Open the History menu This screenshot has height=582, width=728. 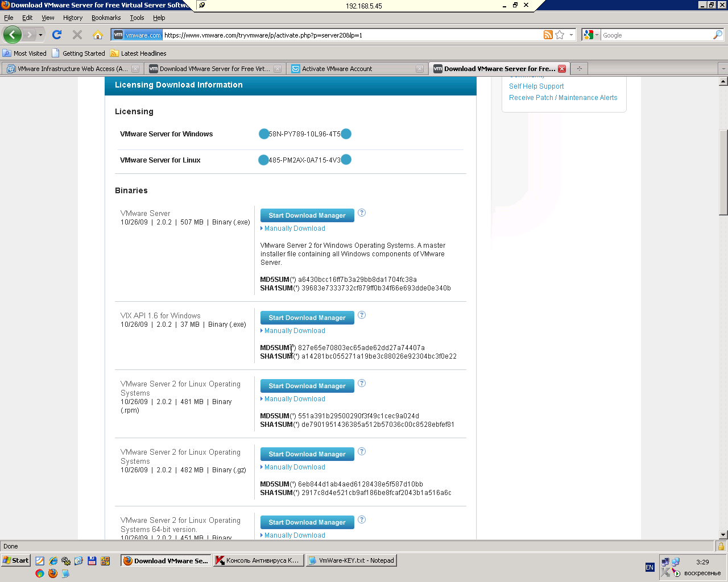pyautogui.click(x=73, y=18)
